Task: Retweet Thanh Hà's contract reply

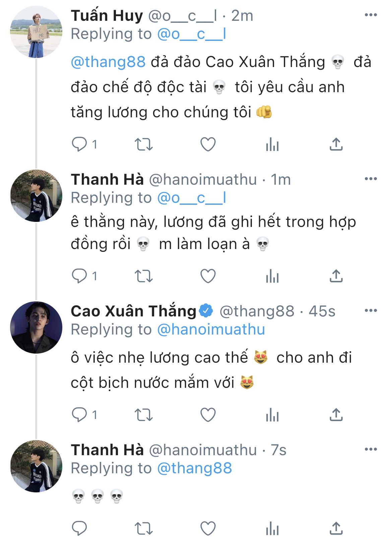Action: pyautogui.click(x=143, y=276)
